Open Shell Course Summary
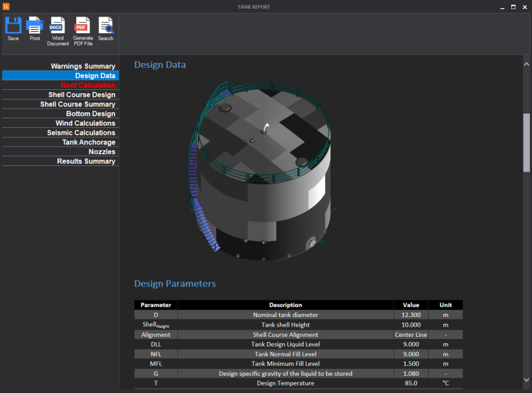 pos(60,104)
